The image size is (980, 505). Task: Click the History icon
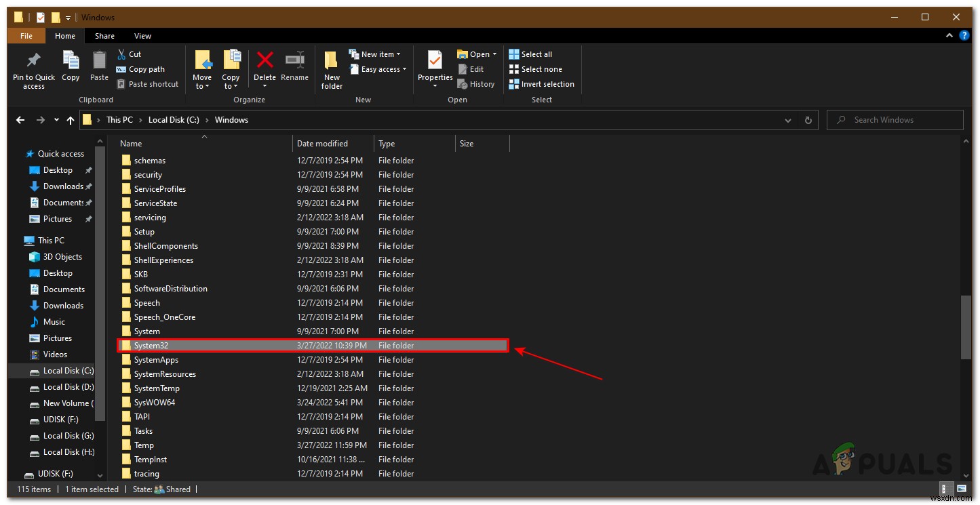pyautogui.click(x=476, y=83)
